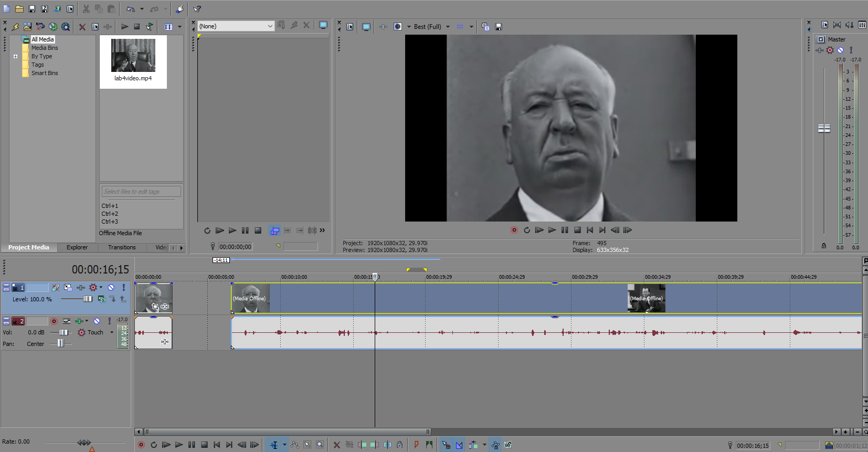Screen dimensions: 868x452
Task: Switch to the Transitions tab
Action: [x=122, y=247]
